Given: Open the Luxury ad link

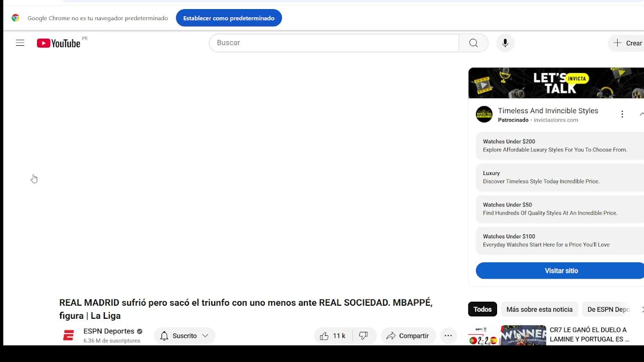Looking at the screenshot, I should coord(560,177).
